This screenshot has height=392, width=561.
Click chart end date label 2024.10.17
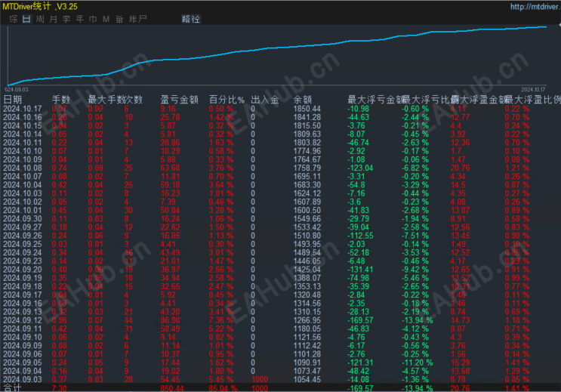click(533, 89)
